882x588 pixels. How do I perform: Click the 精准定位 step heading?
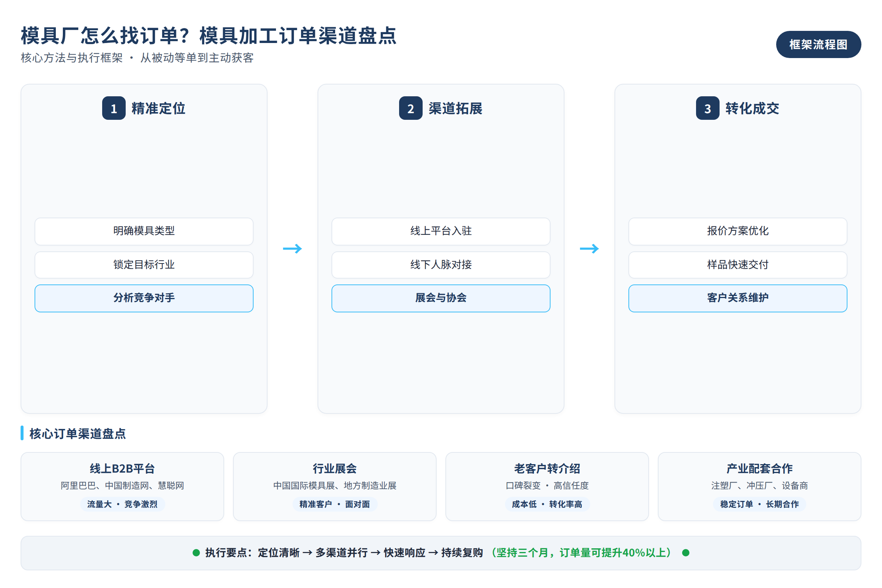tap(159, 108)
